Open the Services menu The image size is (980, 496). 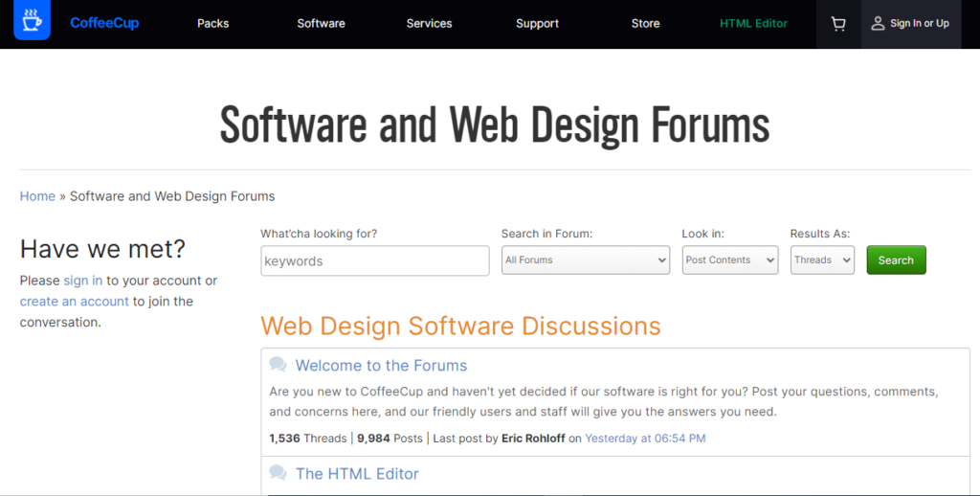point(430,24)
